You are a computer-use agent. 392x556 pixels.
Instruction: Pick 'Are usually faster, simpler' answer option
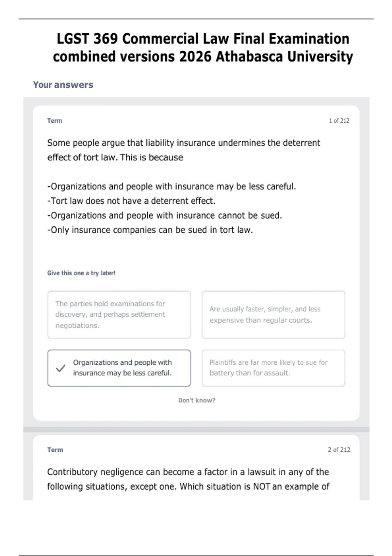click(x=273, y=315)
